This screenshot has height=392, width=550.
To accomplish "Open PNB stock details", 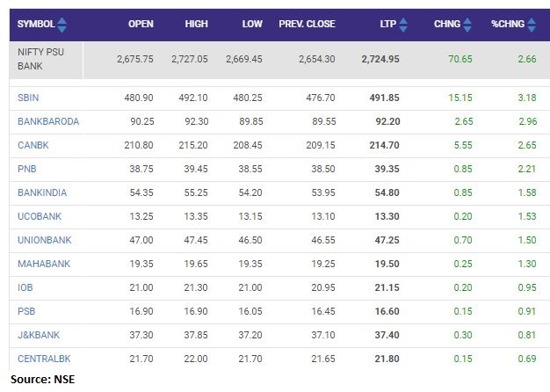I will [x=26, y=169].
